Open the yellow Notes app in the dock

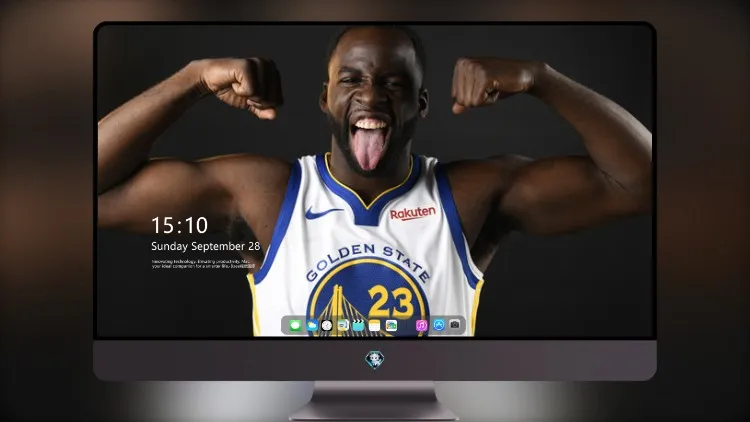click(375, 326)
